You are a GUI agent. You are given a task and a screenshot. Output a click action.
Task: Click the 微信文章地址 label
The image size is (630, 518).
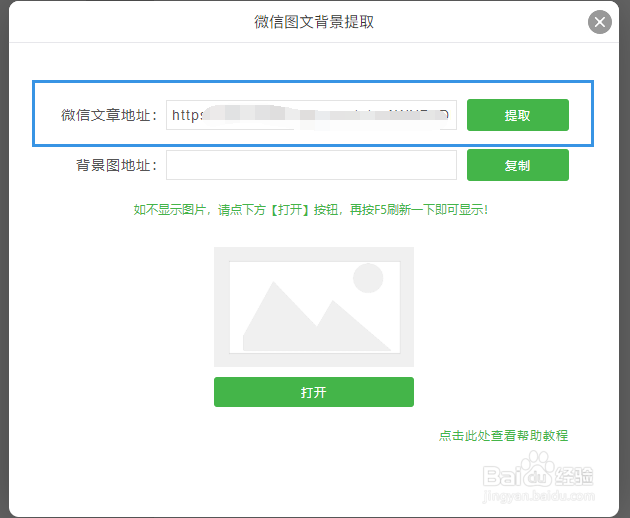click(x=108, y=115)
